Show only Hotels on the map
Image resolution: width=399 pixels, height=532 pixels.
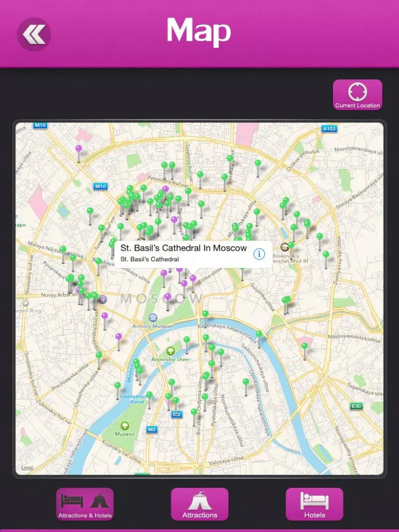pos(314,504)
